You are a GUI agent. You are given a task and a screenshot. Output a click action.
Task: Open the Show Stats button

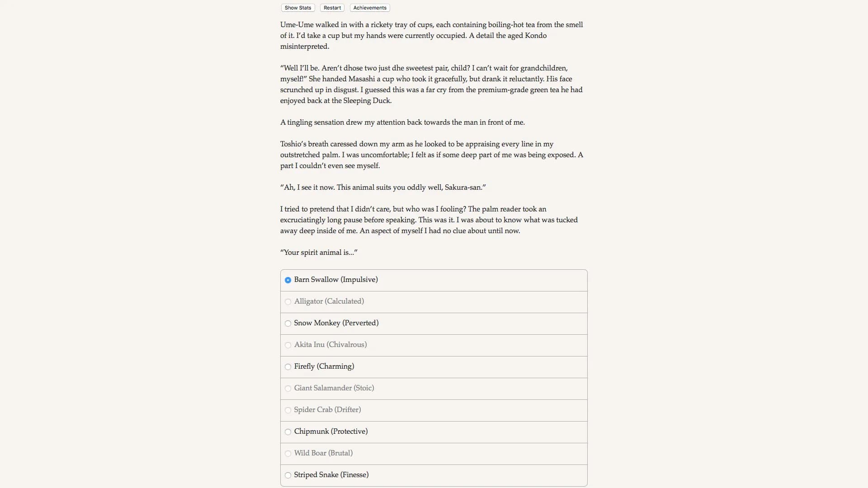click(x=298, y=8)
